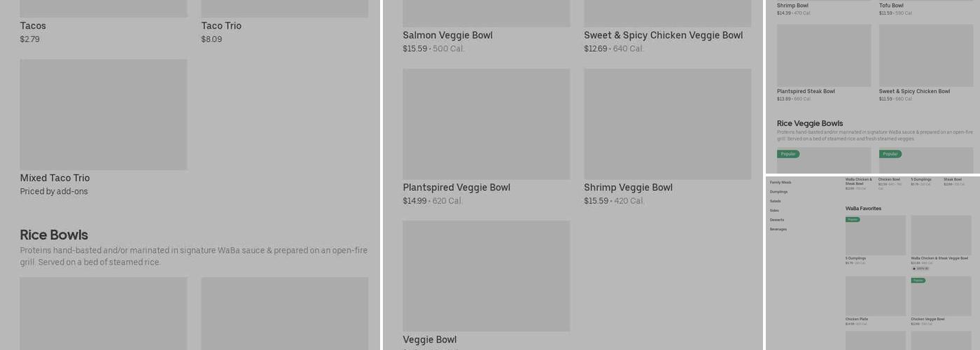
Task: Open Sweet & Spicy Chicken Veggie Bowl
Action: coord(663,35)
